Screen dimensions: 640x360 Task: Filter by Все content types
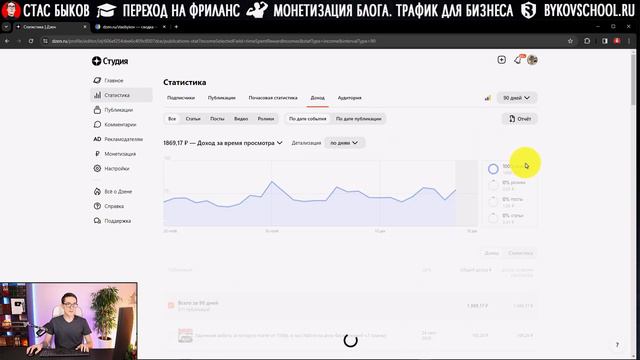click(x=172, y=119)
